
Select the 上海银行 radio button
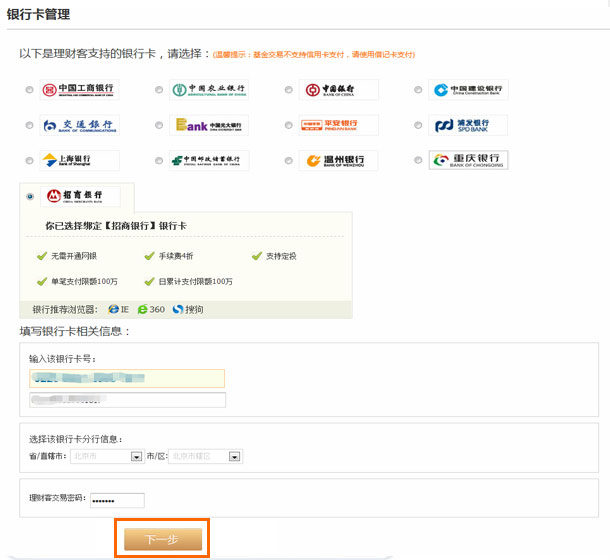[30, 161]
